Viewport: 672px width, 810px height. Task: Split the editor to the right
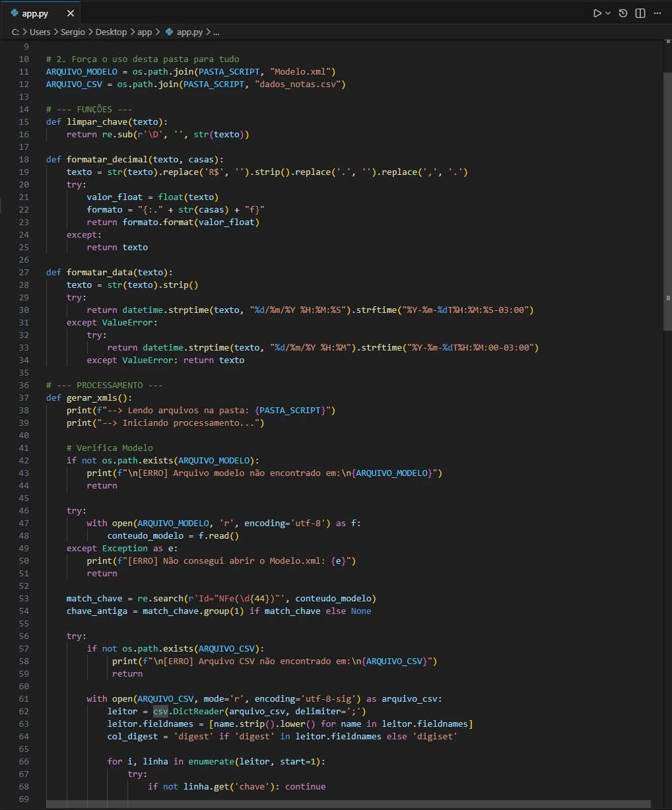(x=640, y=13)
